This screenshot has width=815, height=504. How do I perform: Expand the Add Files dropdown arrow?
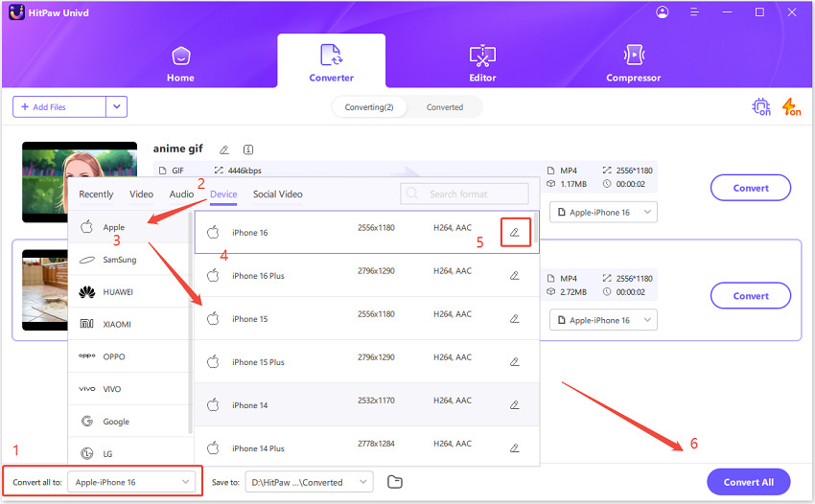tap(117, 107)
